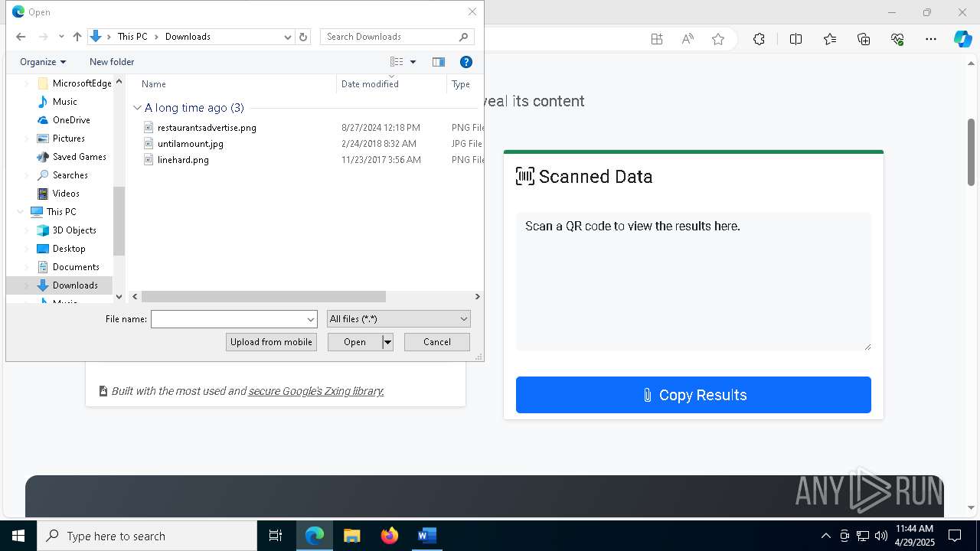Open Task View on taskbar

point(276,536)
